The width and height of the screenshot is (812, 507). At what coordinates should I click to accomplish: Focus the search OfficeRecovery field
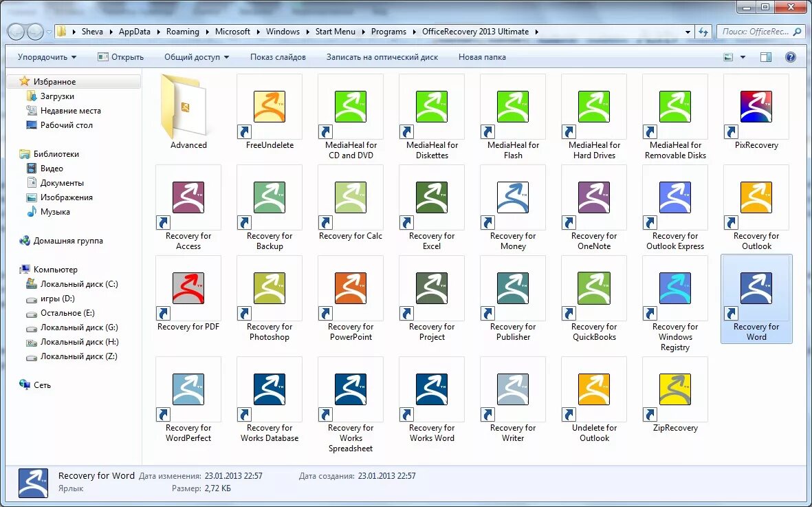tap(760, 32)
